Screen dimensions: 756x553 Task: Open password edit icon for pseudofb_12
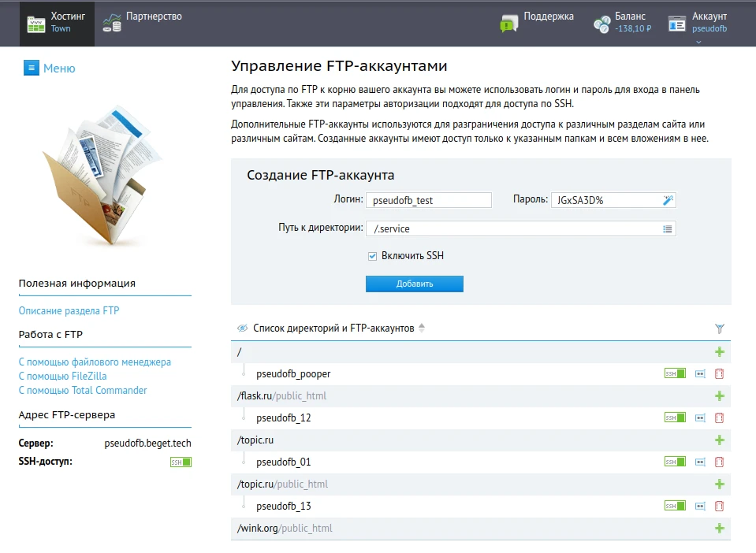point(698,418)
